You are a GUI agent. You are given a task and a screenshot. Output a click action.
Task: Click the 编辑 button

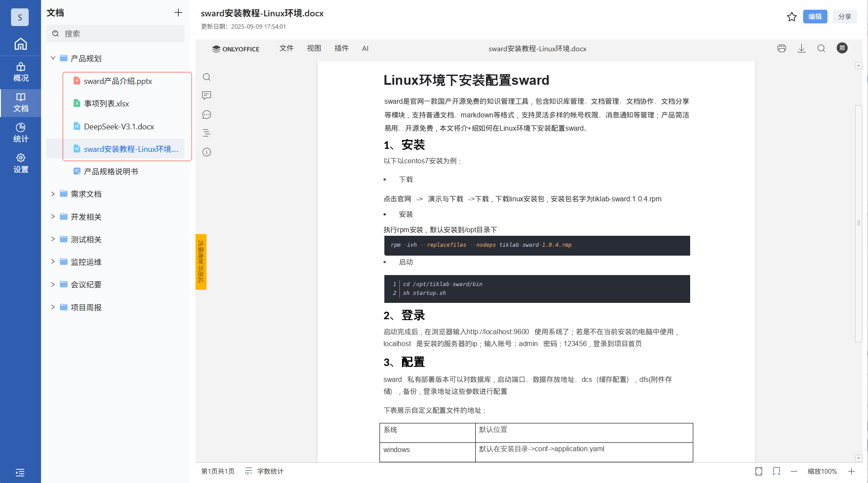(815, 17)
